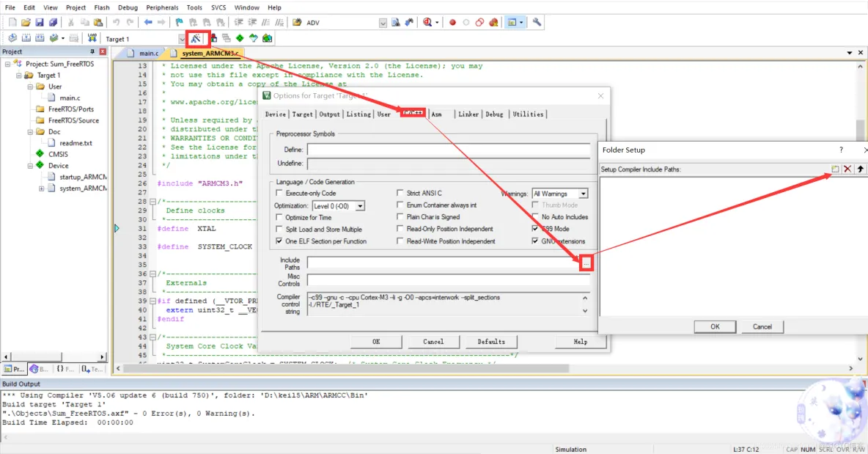Collapse the Device node in project tree
This screenshot has height=454, width=868.
tap(31, 166)
